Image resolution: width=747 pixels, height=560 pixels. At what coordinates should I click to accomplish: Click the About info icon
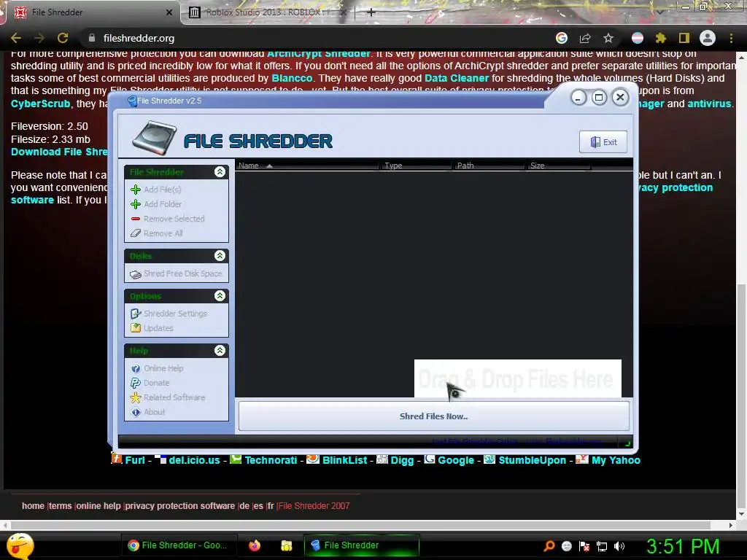pyautogui.click(x=135, y=413)
